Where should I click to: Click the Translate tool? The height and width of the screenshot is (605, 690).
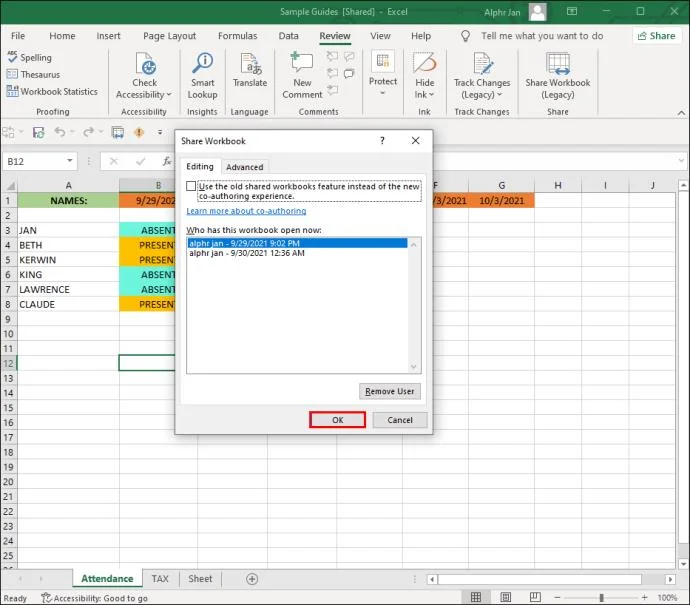click(x=250, y=70)
